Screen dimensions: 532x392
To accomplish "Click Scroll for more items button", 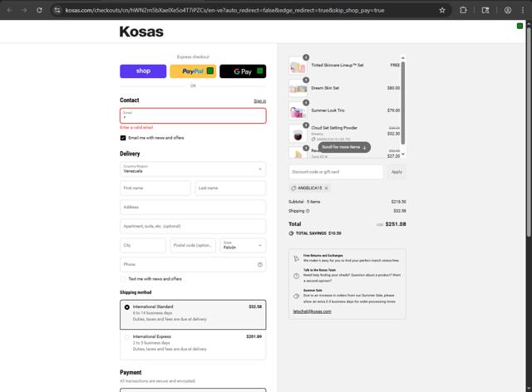I will tap(344, 147).
